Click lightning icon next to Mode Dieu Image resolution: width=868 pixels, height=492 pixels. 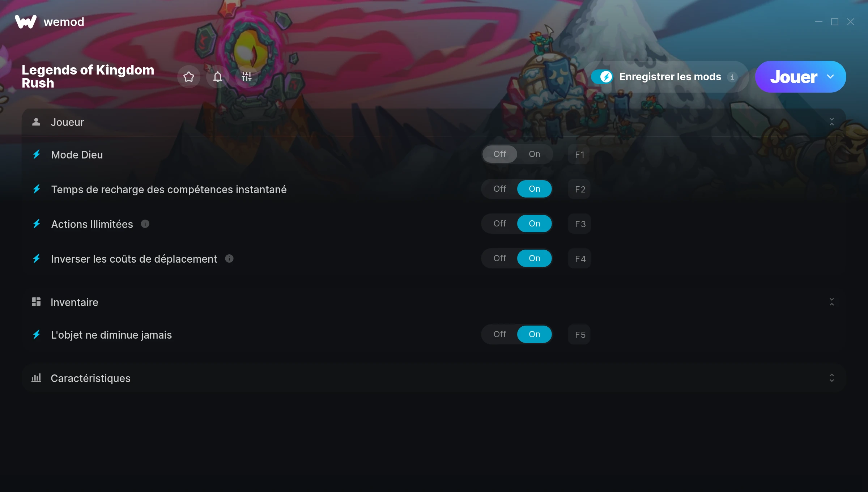[x=37, y=154]
